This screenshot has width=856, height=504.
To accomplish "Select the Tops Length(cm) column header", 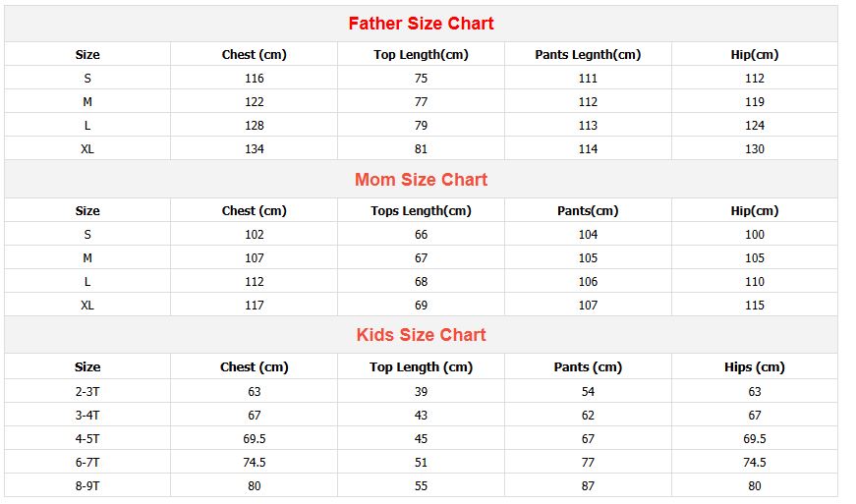I will click(x=421, y=211).
